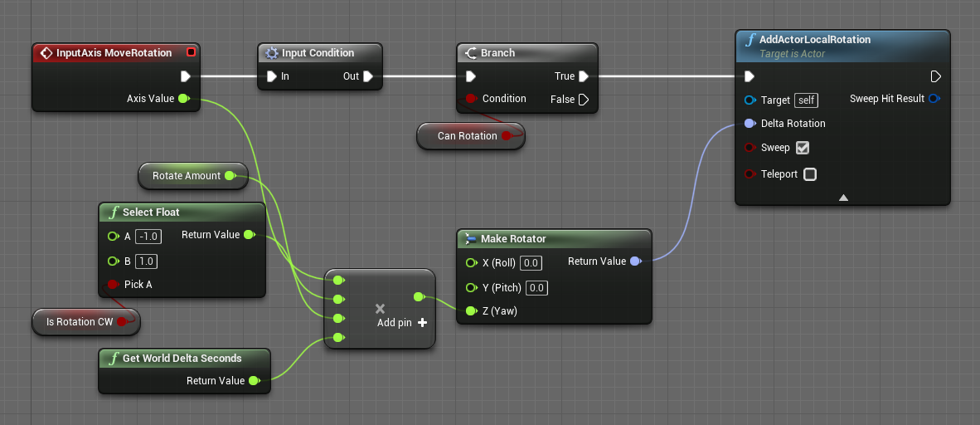Select the Branch node title

tap(498, 53)
